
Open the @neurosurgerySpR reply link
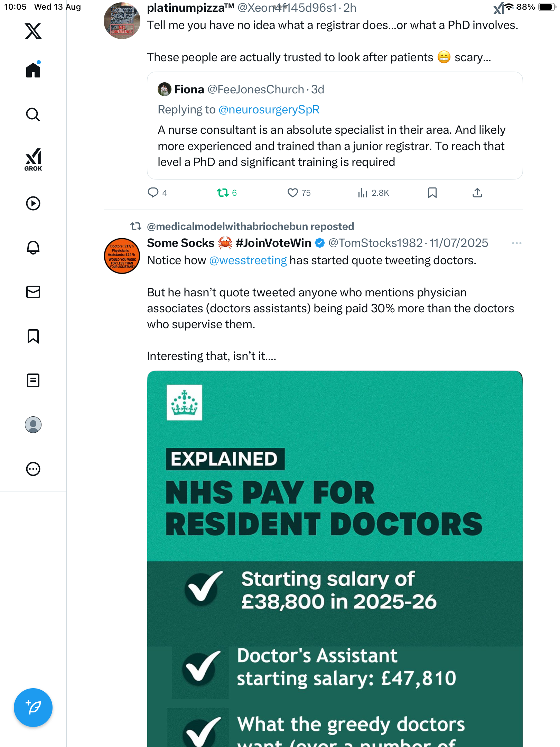coord(269,110)
